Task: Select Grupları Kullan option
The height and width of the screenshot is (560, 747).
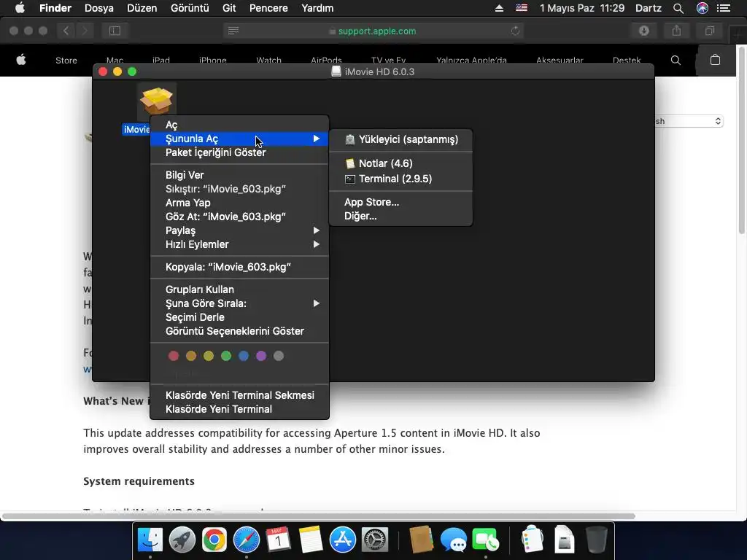Action: 239,289
